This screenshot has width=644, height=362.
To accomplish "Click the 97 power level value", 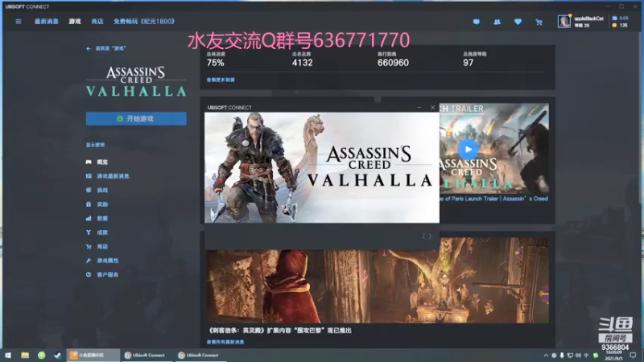I will [469, 63].
